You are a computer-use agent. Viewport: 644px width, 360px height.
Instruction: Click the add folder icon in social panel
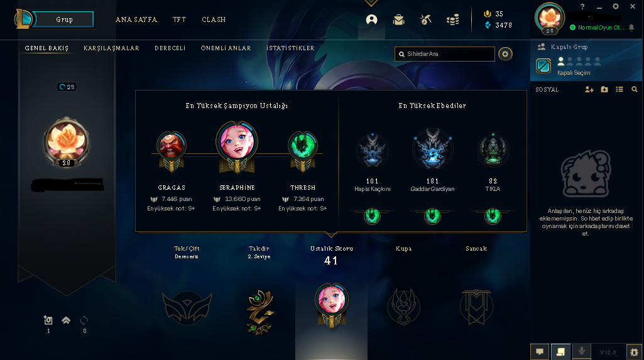(x=604, y=89)
